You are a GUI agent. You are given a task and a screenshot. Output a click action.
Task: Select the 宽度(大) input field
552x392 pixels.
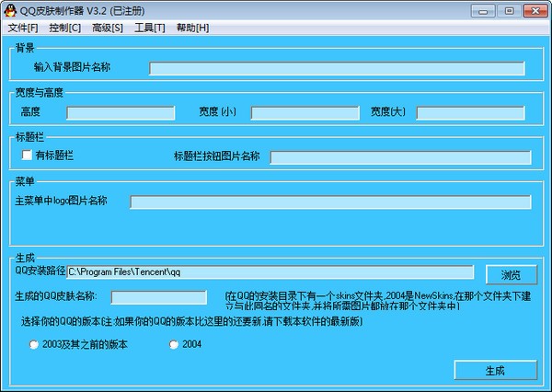(x=470, y=113)
